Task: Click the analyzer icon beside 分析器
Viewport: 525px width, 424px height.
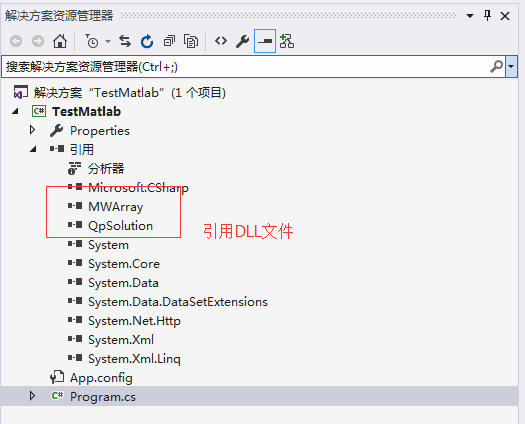Action: (x=74, y=168)
